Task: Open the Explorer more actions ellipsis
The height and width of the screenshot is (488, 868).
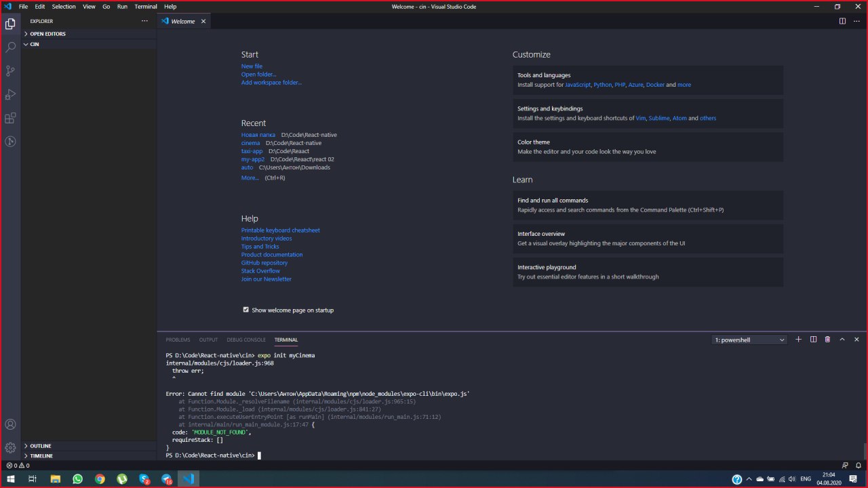Action: [144, 21]
